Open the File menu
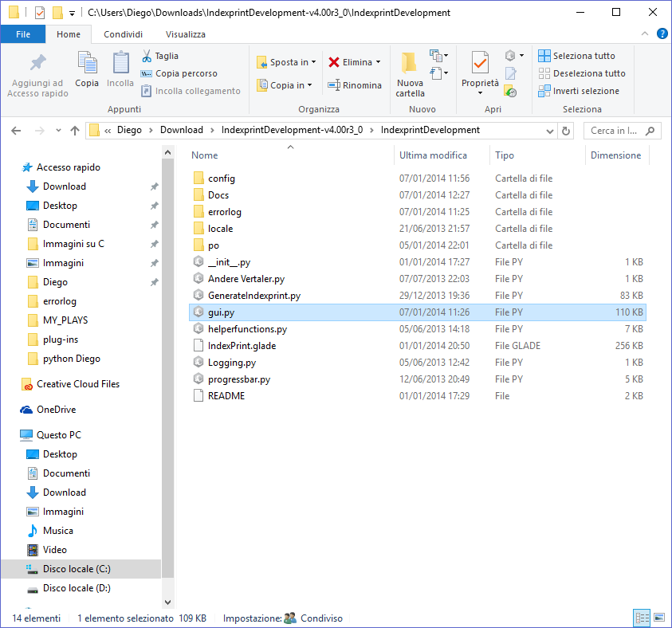672x628 pixels. tap(23, 34)
